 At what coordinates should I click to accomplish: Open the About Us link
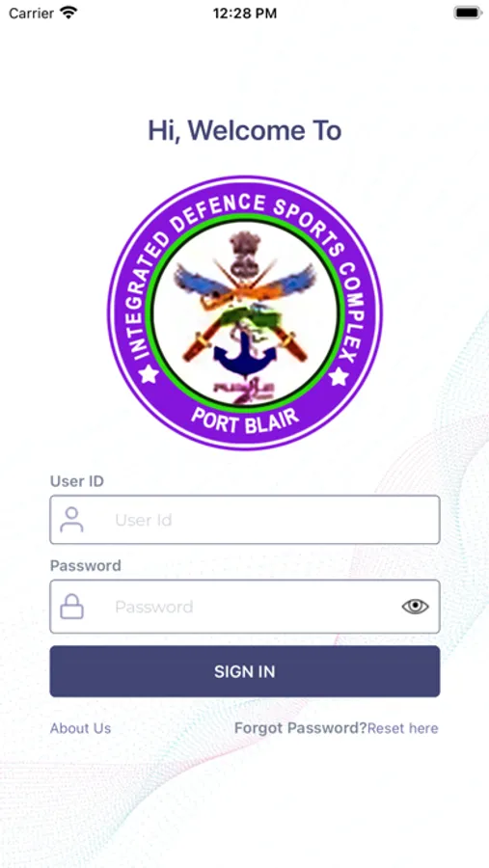pos(80,728)
